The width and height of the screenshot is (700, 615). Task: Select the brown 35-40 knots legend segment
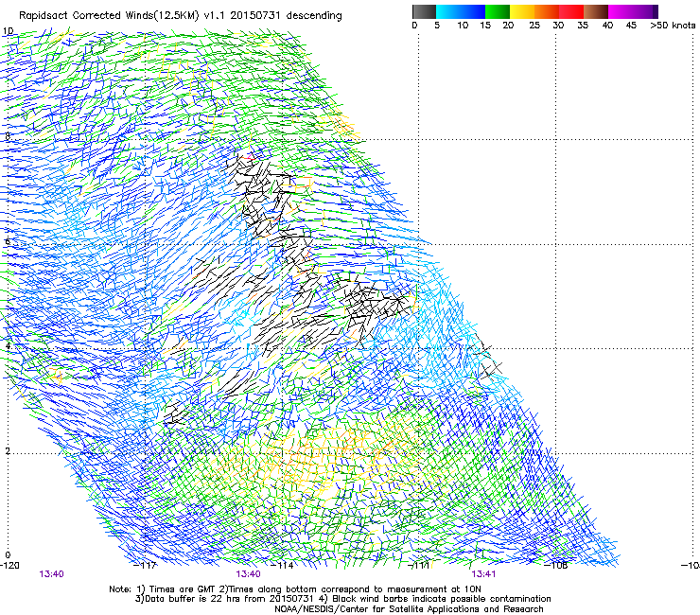coord(596,11)
